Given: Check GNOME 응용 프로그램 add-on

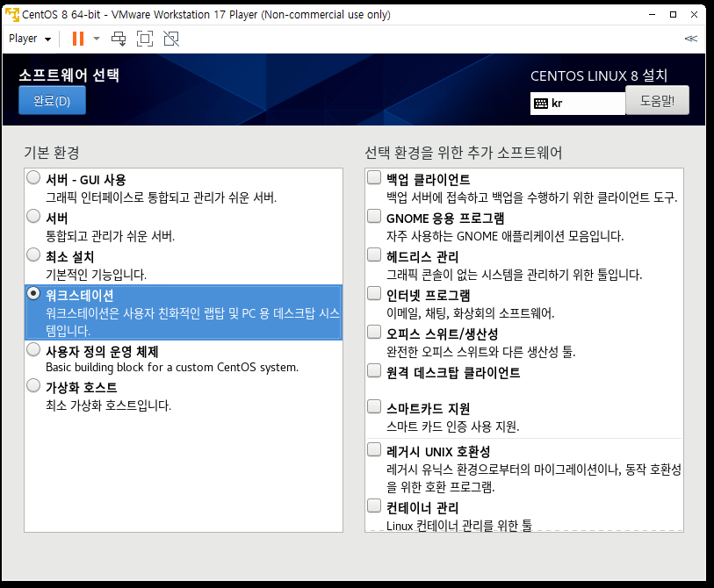Looking at the screenshot, I should pyautogui.click(x=374, y=216).
